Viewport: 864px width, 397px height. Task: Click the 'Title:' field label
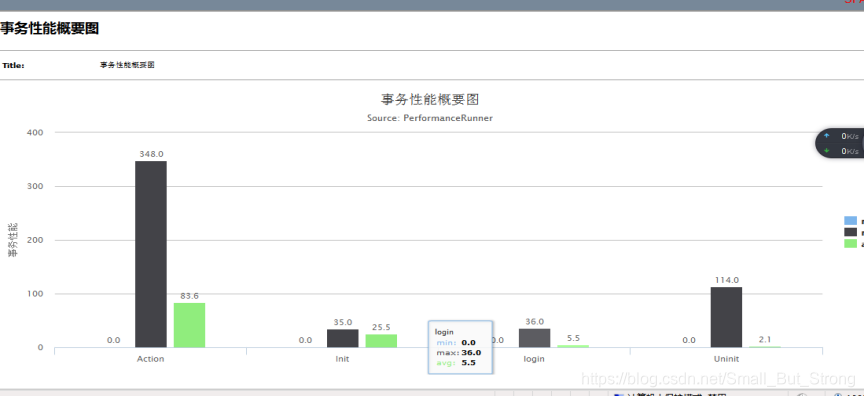pos(13,65)
